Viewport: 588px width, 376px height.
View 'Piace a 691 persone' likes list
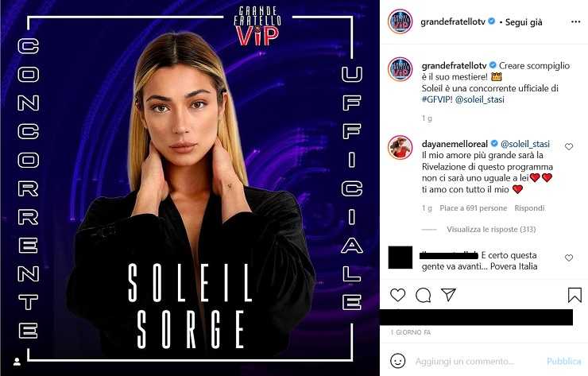click(474, 208)
